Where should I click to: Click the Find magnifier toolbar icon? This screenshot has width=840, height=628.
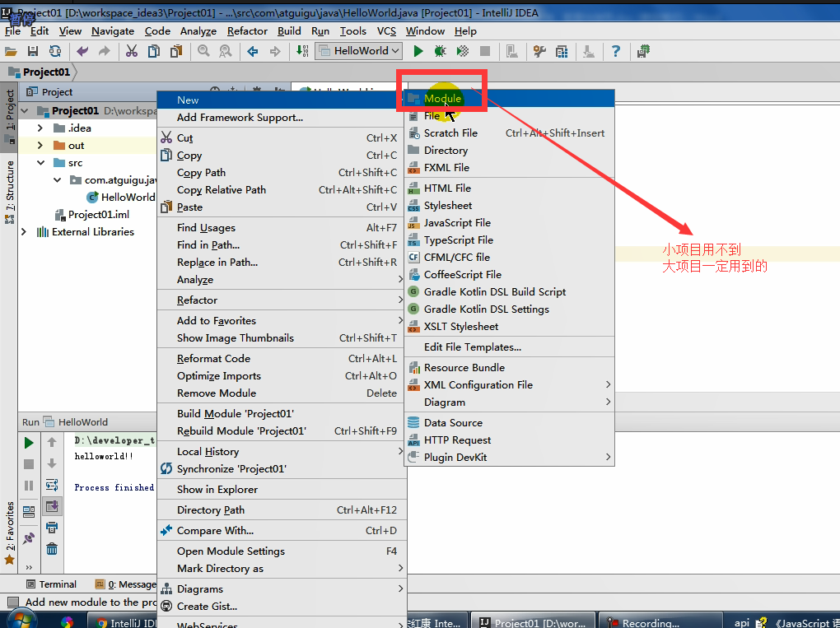pos(203,51)
